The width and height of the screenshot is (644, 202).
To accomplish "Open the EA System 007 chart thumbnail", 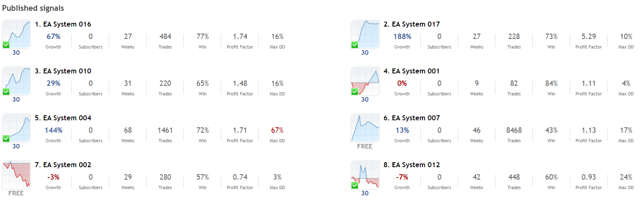I will (365, 128).
